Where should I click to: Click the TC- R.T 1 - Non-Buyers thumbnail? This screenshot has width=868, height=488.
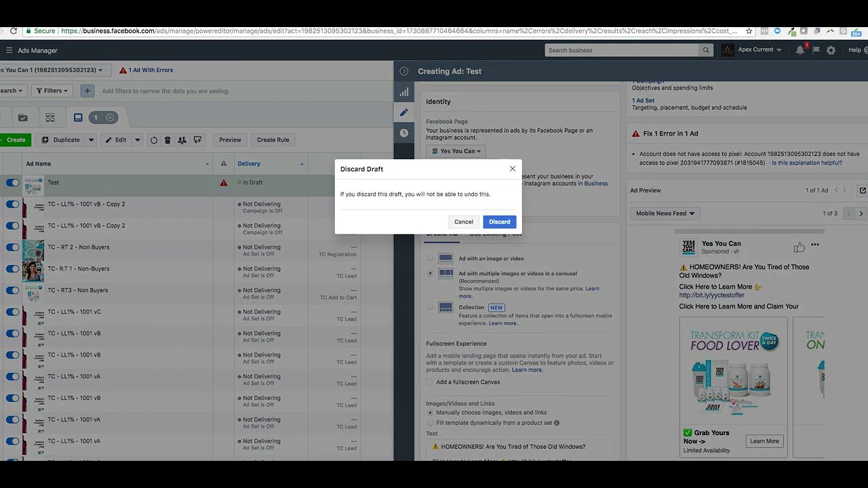pyautogui.click(x=33, y=272)
